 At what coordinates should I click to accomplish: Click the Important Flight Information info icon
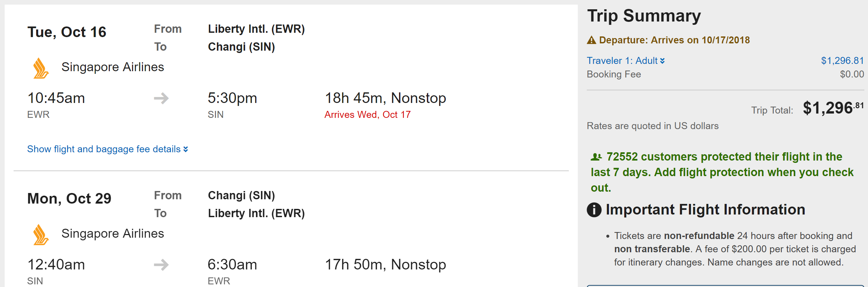[x=594, y=210]
